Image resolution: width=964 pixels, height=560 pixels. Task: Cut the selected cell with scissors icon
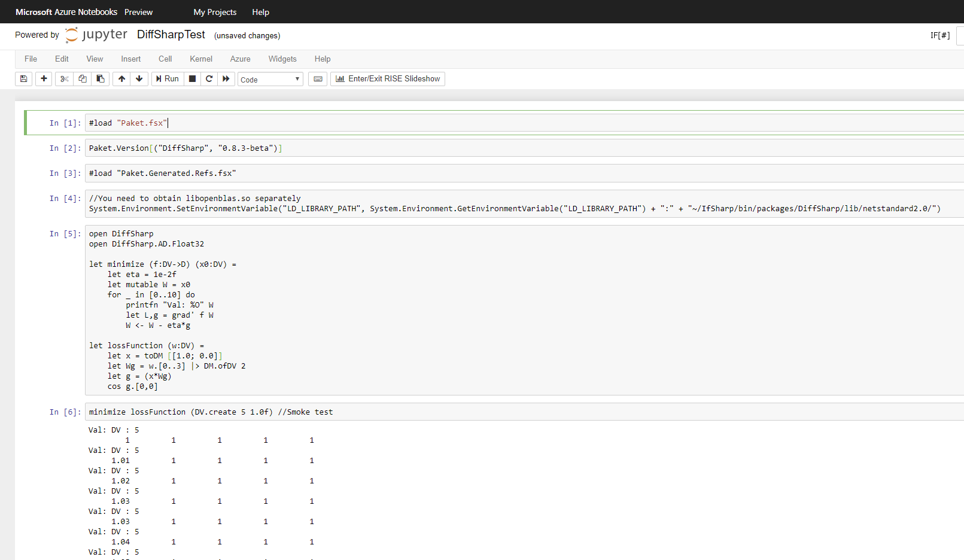click(64, 78)
